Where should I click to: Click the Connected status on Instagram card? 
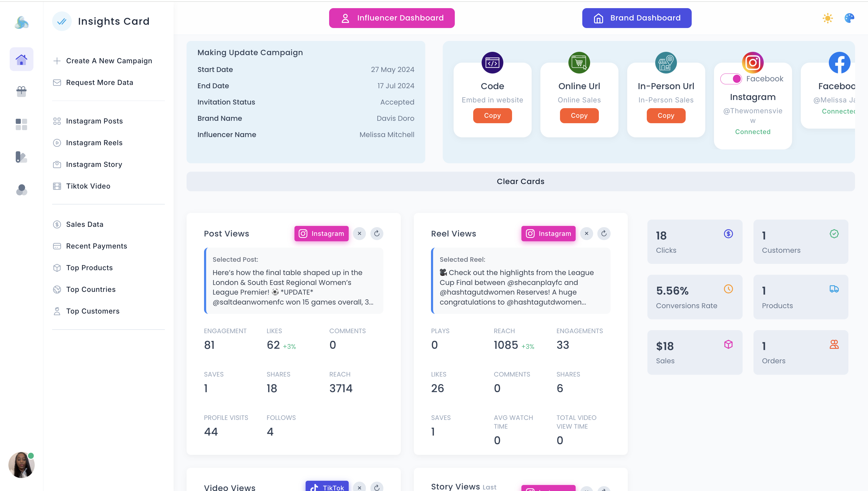coord(753,132)
